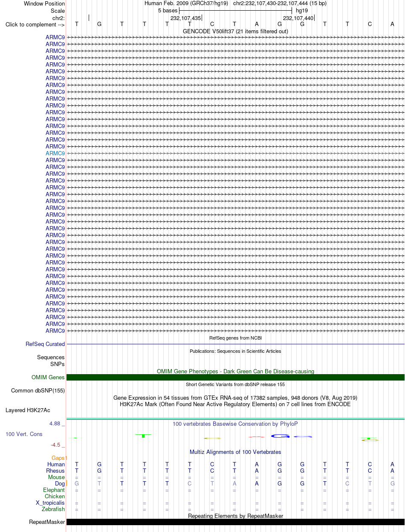Click the Window Position track label

click(44, 3)
